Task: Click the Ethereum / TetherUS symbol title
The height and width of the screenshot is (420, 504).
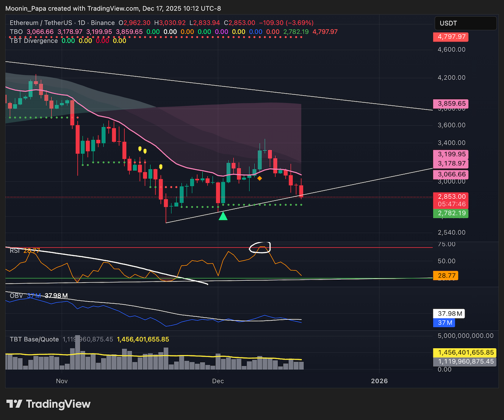Action: tap(43, 23)
